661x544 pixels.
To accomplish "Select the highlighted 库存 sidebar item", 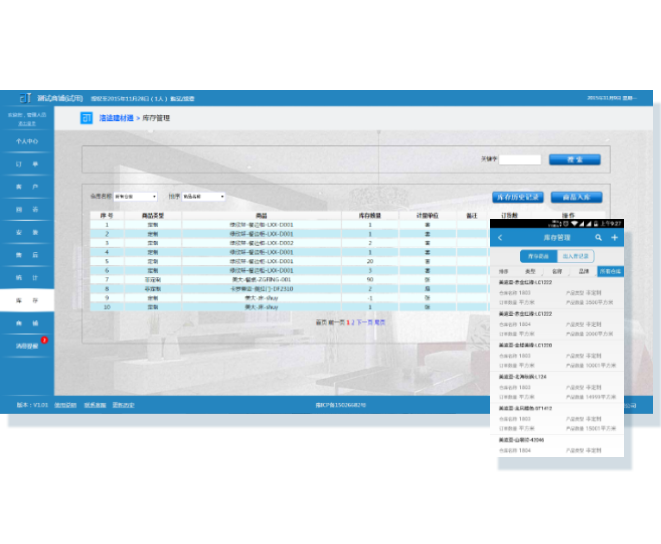I will point(27,301).
